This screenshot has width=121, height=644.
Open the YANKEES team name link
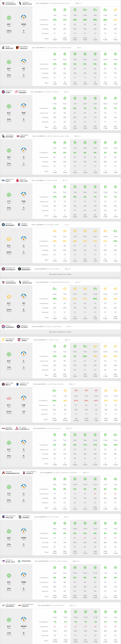coord(22,93)
